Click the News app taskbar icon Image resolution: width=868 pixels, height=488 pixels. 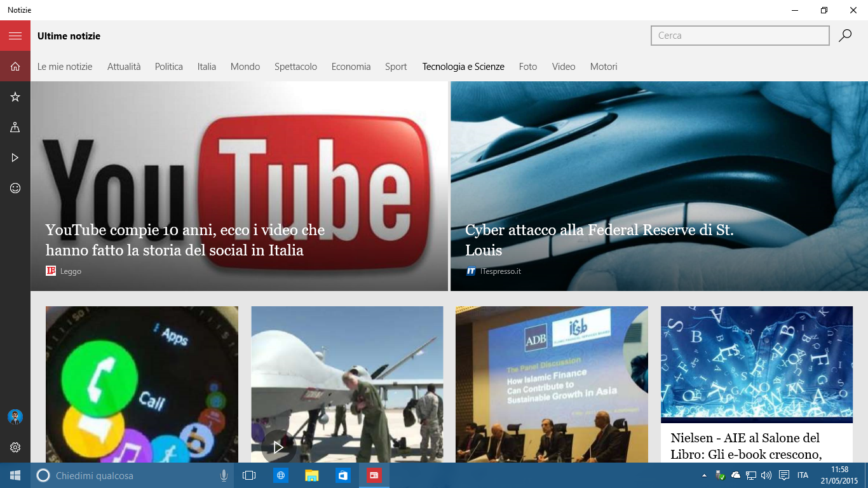pos(374,475)
